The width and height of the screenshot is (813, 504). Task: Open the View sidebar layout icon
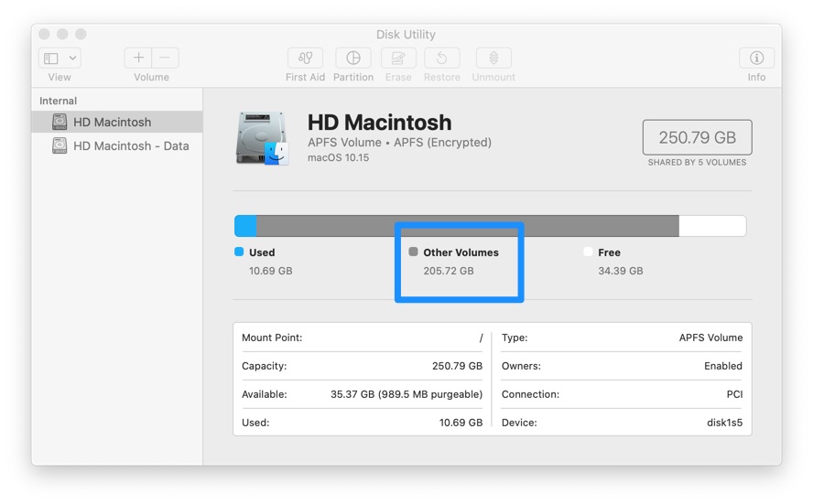pyautogui.click(x=51, y=58)
